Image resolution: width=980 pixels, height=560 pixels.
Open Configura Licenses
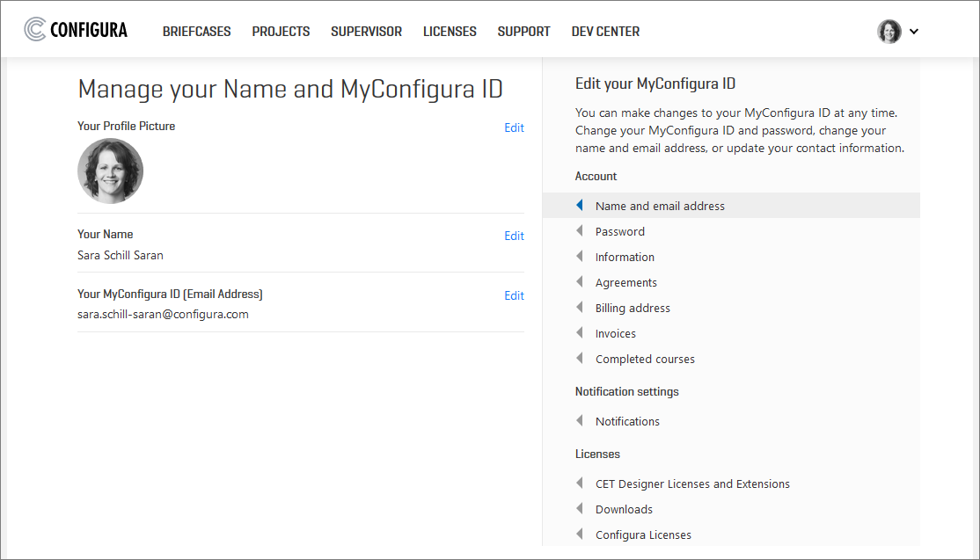[x=643, y=535]
